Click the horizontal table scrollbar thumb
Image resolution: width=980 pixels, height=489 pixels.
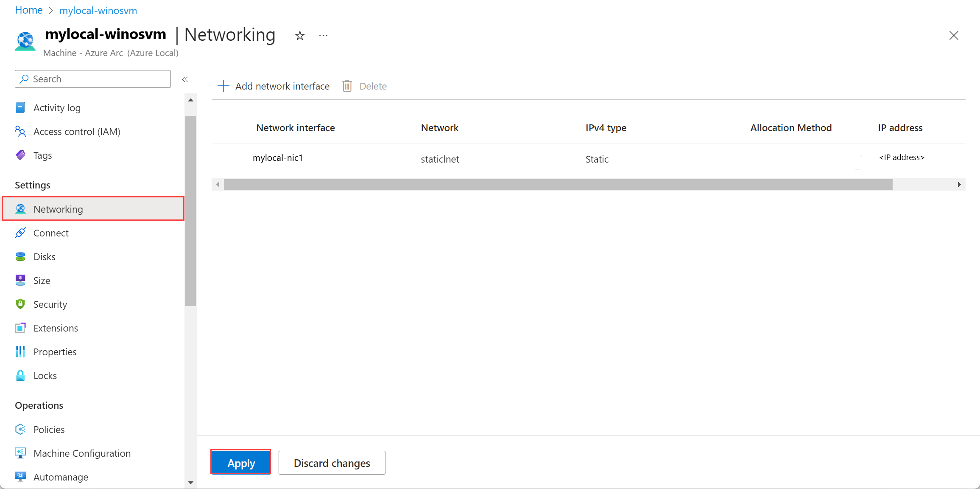(x=558, y=185)
